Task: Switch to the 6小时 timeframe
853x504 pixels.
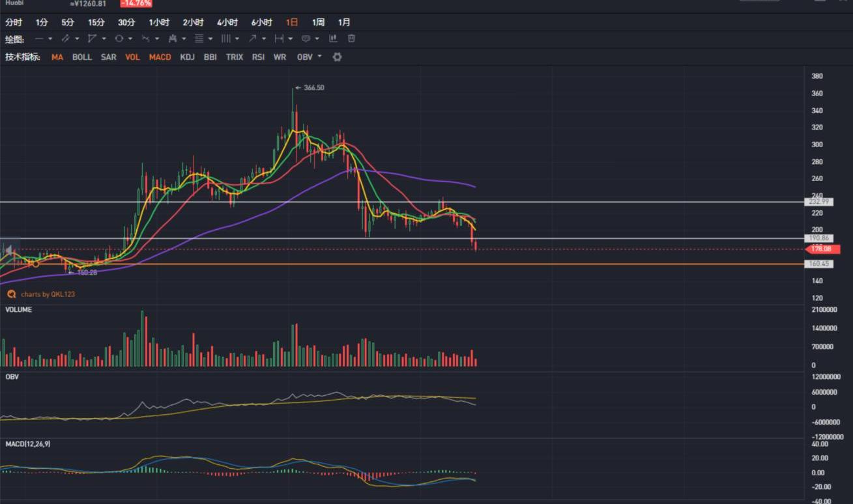Action: (x=262, y=22)
